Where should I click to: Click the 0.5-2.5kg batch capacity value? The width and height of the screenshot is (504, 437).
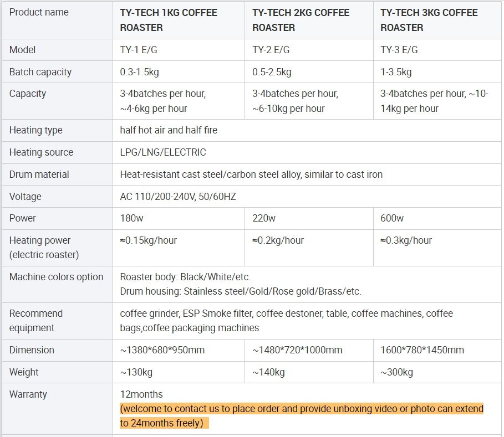(272, 72)
